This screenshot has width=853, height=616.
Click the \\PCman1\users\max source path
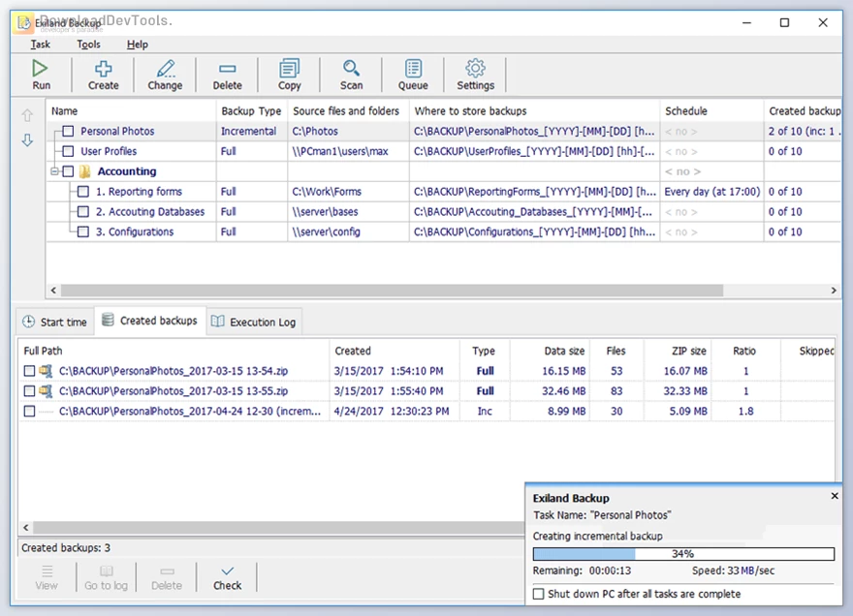tap(340, 151)
